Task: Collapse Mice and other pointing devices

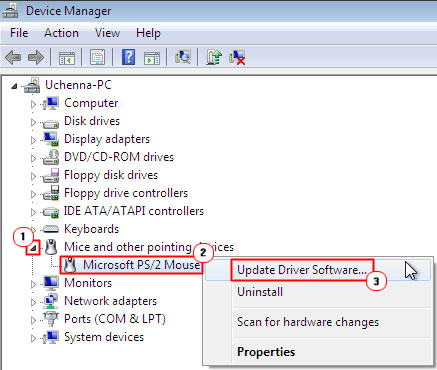Action: coord(33,248)
